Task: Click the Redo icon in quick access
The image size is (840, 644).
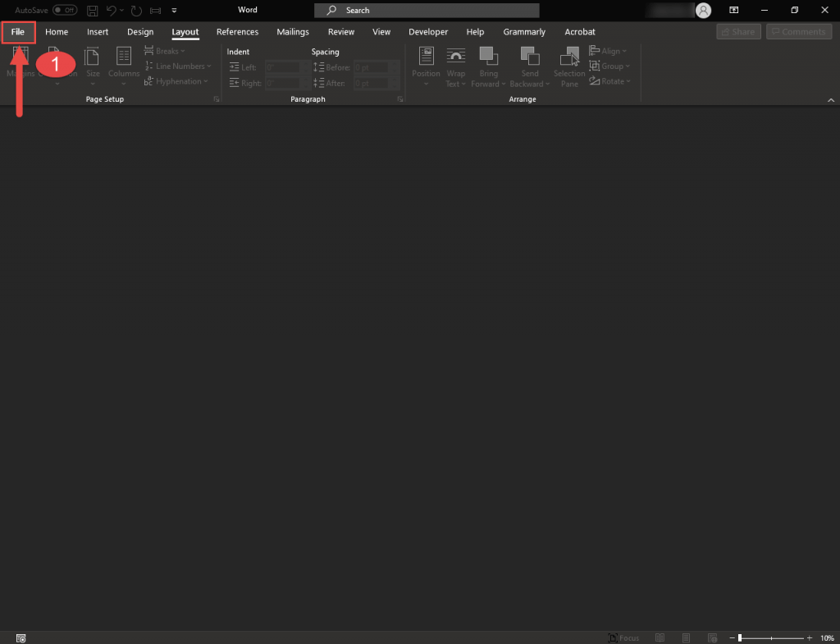Action: tap(135, 11)
